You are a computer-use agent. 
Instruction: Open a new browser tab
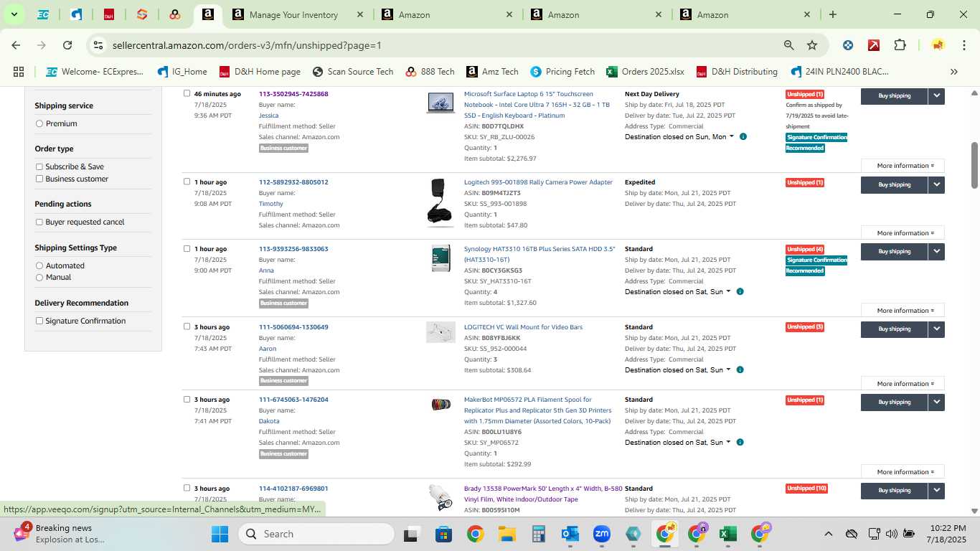click(832, 14)
